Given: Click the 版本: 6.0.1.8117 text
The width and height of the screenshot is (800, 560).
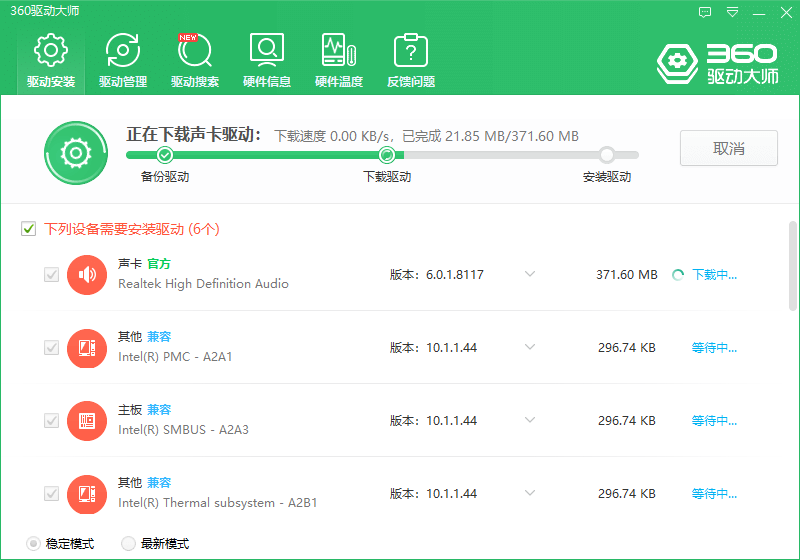Looking at the screenshot, I should (x=436, y=275).
